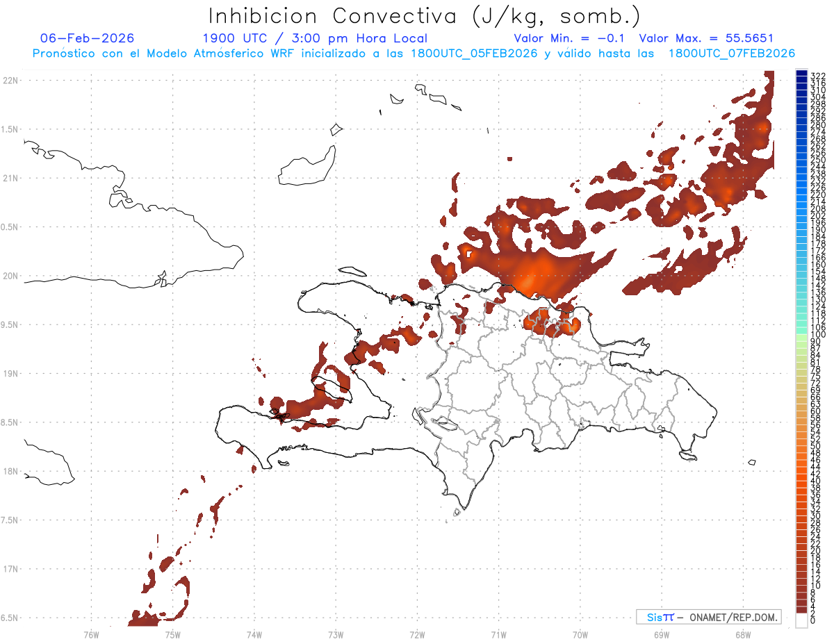The width and height of the screenshot is (834, 644).
Task: Click the '76W' longitude label
Action: click(91, 634)
